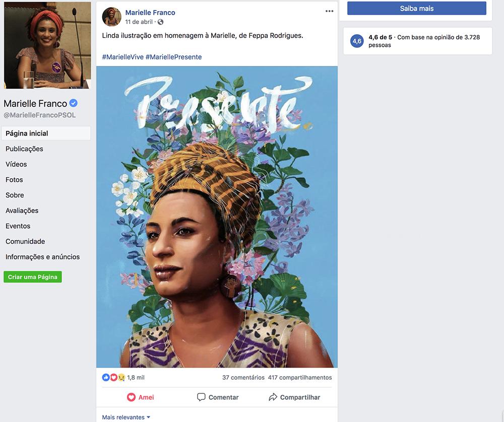Click the sad reaction emoji icon

tap(121, 377)
